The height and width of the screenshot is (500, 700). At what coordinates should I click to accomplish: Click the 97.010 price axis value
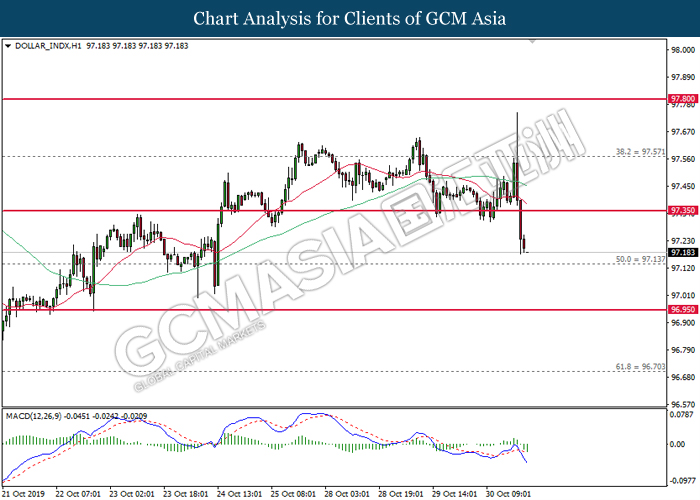click(683, 295)
